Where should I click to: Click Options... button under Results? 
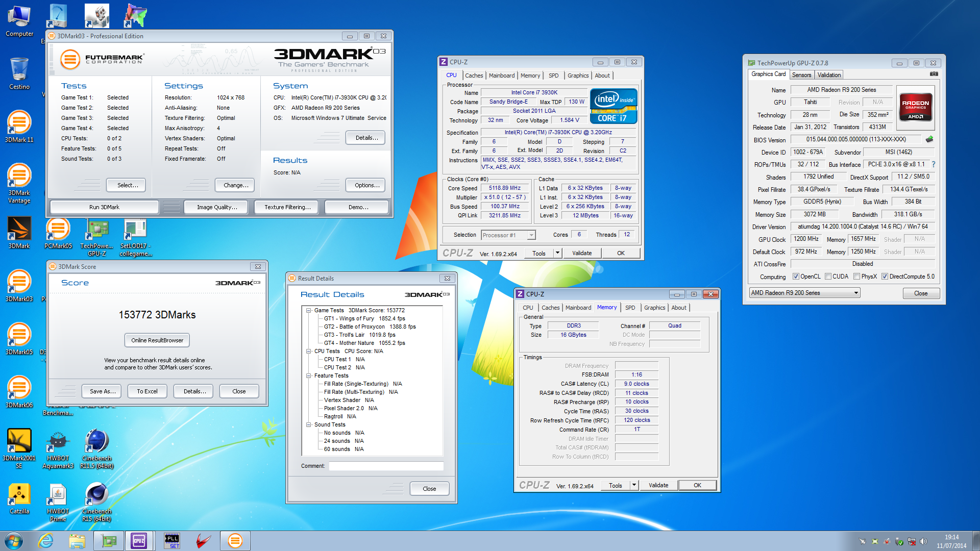tap(366, 185)
